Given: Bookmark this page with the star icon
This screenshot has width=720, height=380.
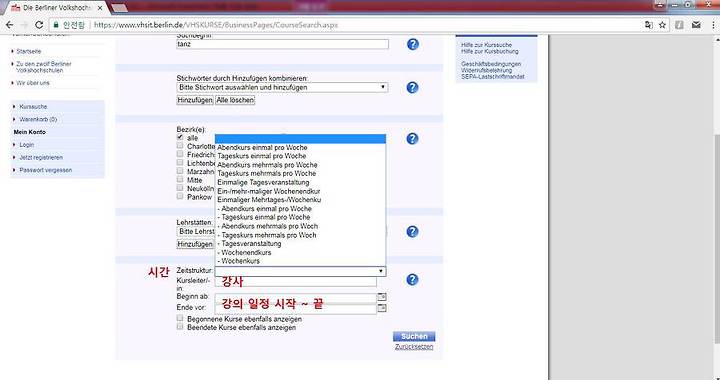Looking at the screenshot, I should coord(662,25).
